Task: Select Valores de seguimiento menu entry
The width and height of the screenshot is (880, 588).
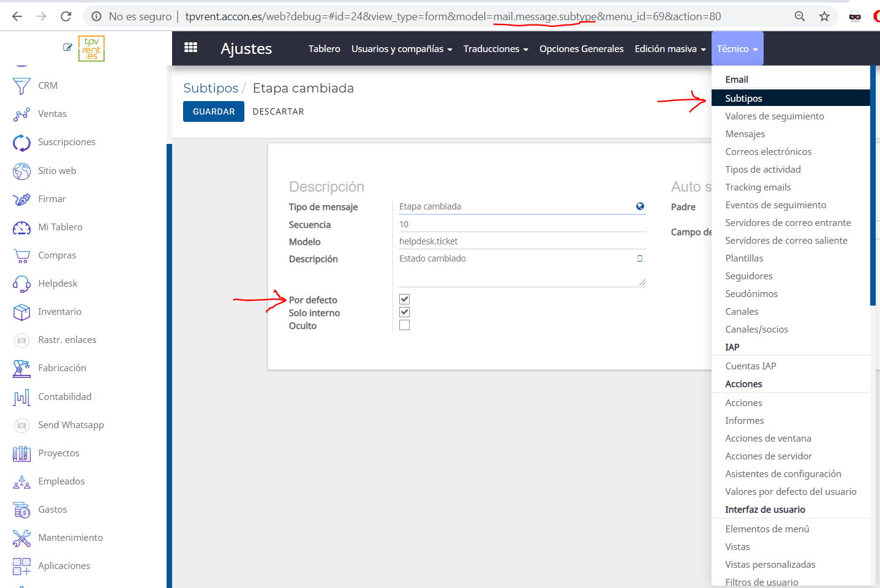Action: tap(774, 116)
